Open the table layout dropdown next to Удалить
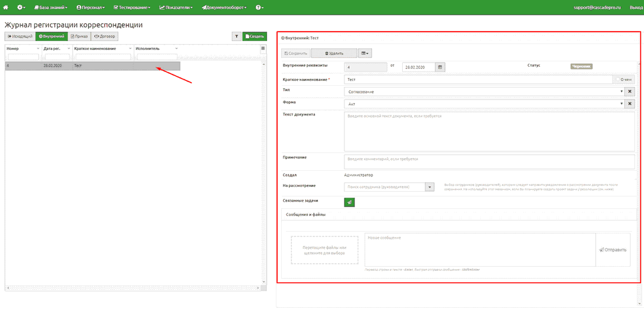 365,54
